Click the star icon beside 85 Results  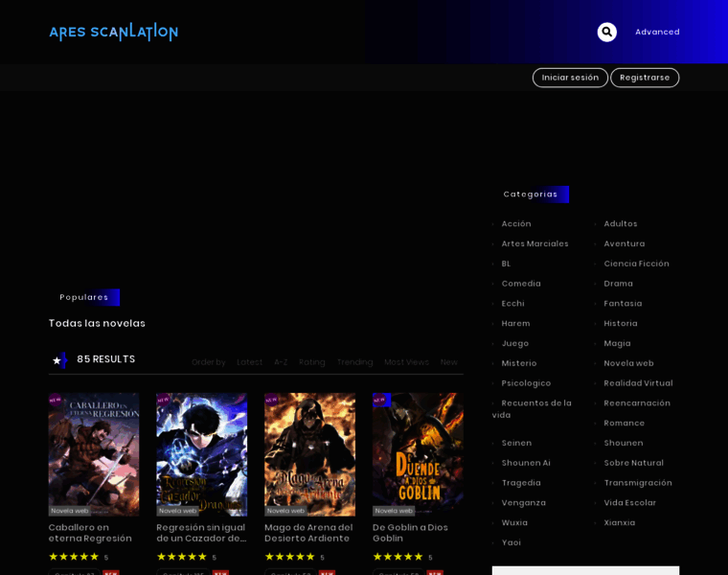point(57,360)
